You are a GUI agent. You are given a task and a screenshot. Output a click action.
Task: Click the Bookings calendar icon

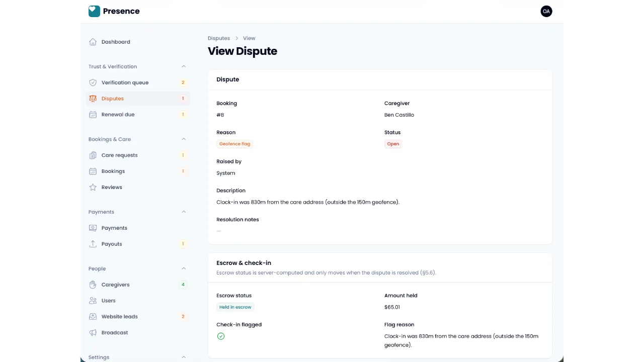click(x=93, y=171)
